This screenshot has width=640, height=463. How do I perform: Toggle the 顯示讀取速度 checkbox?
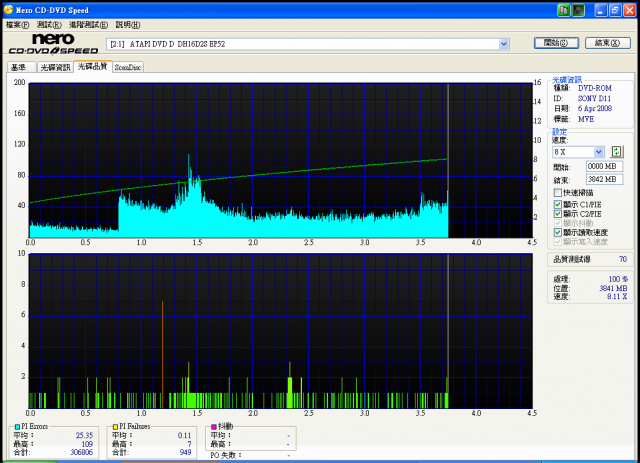[x=558, y=232]
